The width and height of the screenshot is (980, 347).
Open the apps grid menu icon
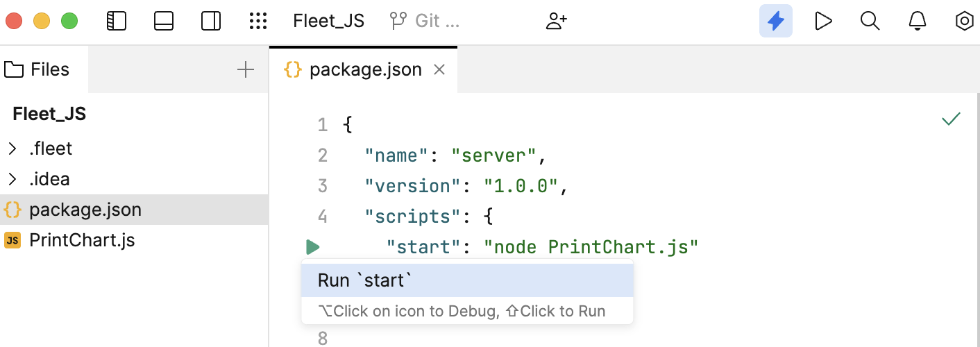pyautogui.click(x=258, y=21)
